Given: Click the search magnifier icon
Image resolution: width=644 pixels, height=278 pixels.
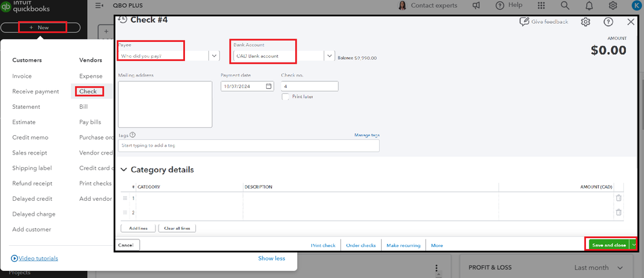Looking at the screenshot, I should tap(565, 5).
